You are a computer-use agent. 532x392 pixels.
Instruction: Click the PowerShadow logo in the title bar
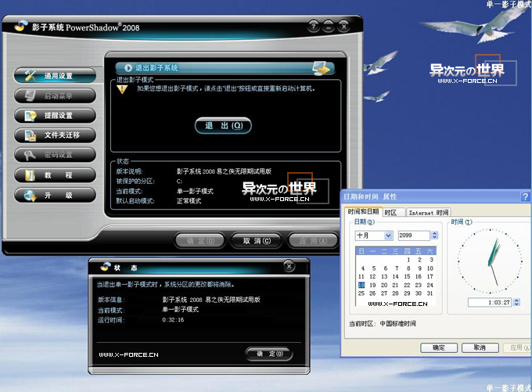click(x=21, y=26)
